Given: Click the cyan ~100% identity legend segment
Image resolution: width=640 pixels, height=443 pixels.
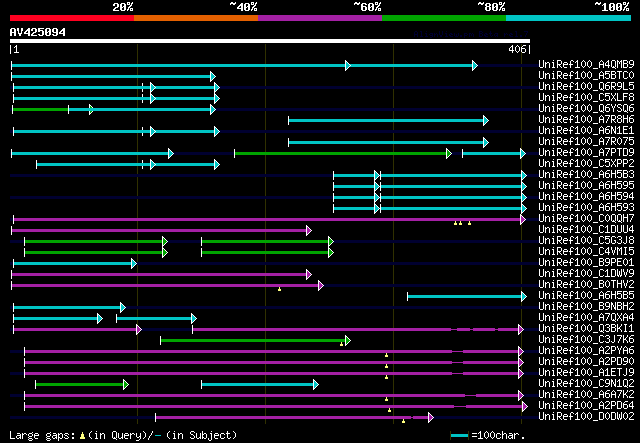Looking at the screenshot, I should click(568, 18).
